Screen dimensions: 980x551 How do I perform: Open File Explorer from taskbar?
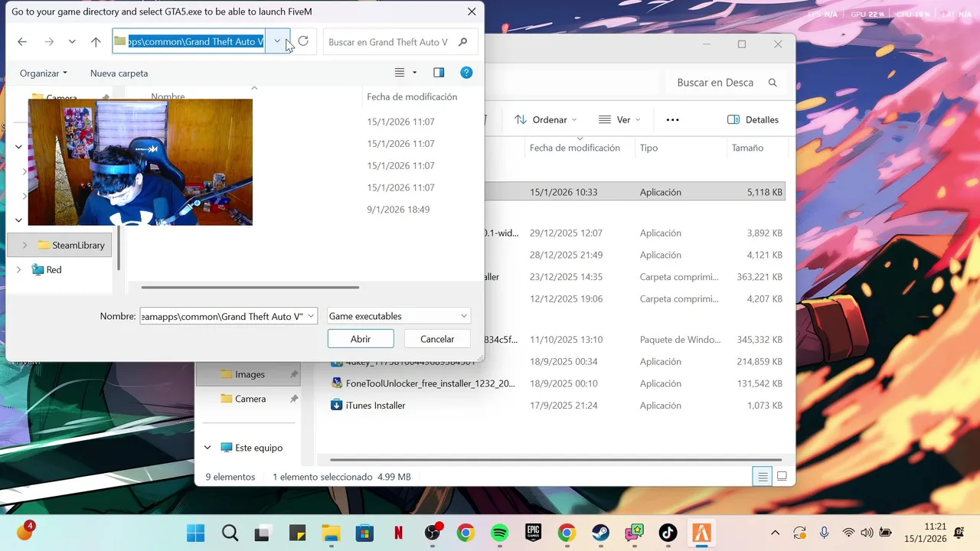tap(331, 533)
